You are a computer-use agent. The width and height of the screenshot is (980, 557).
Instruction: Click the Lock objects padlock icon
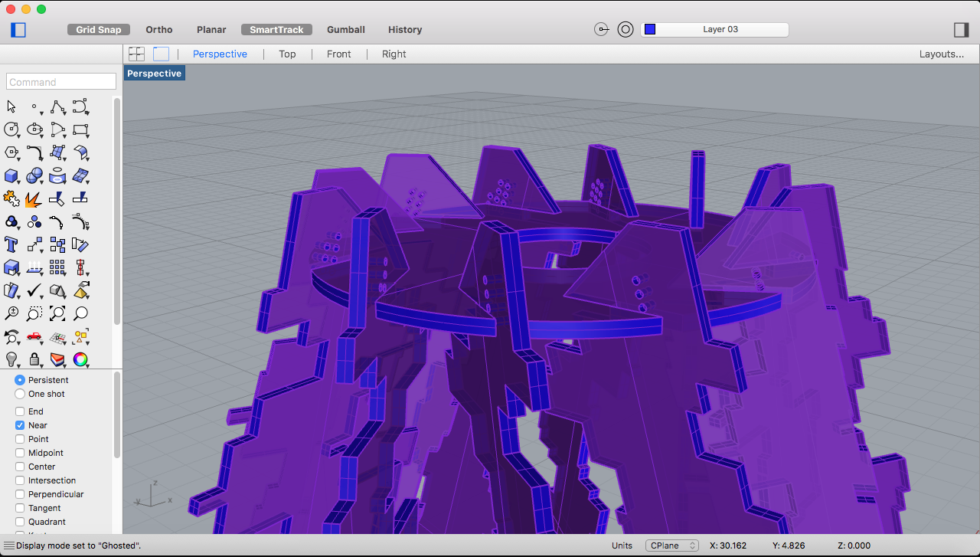coord(34,359)
